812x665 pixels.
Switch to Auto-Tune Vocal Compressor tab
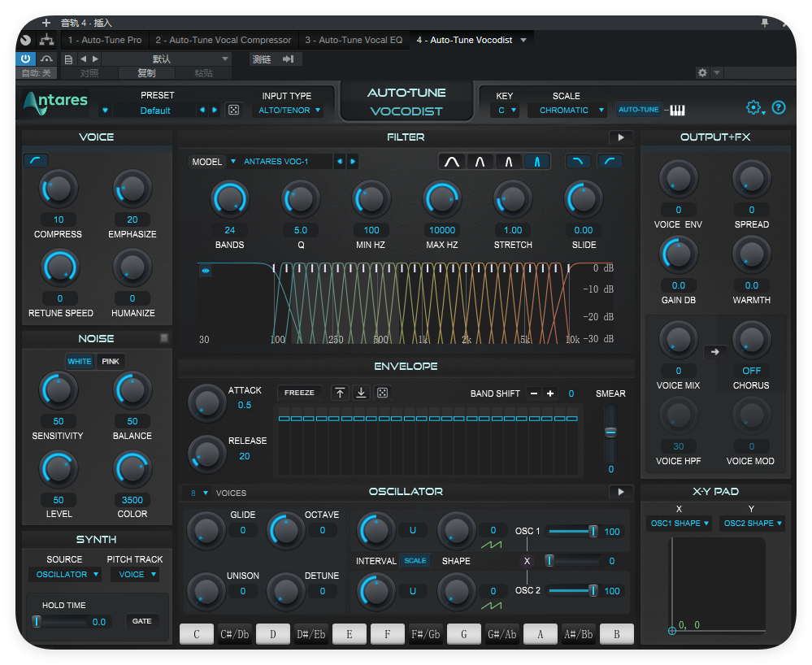coord(224,40)
